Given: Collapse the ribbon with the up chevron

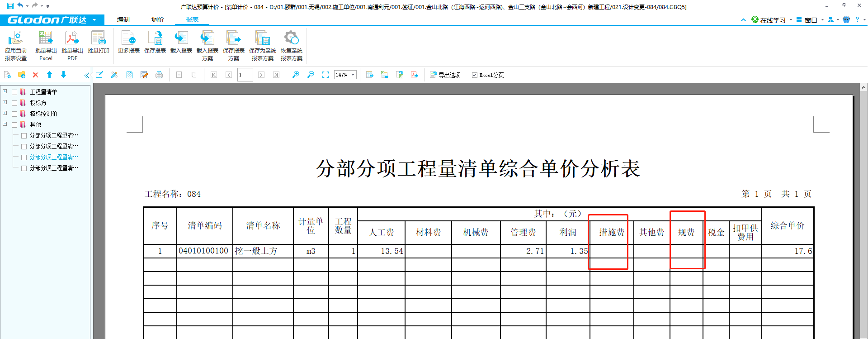Looking at the screenshot, I should coord(743,20).
